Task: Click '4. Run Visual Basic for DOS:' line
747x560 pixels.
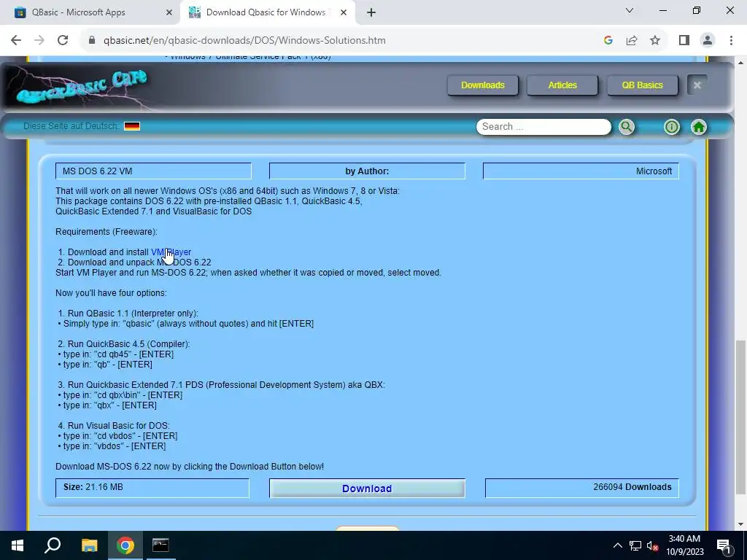Action: coord(114,426)
